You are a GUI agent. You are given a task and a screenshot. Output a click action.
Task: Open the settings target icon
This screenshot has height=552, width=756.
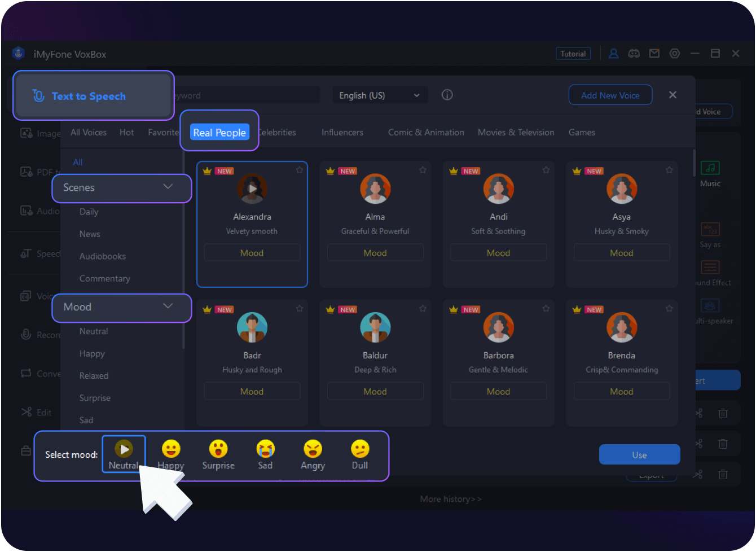coord(675,54)
